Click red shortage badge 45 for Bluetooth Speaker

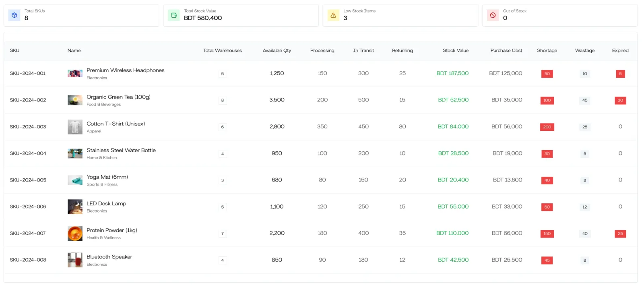(x=547, y=260)
